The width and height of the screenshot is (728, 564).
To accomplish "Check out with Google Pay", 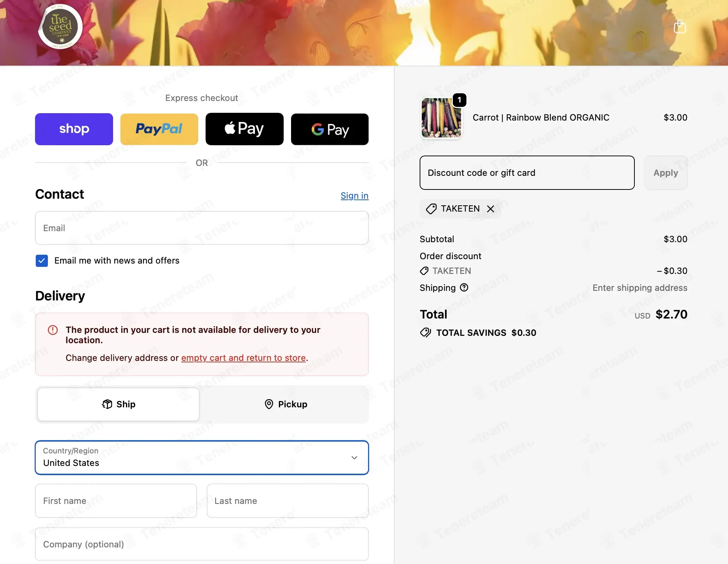I will pos(330,129).
